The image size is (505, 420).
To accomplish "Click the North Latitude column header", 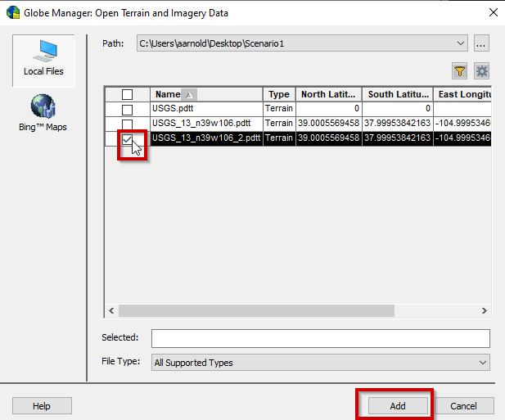I will tap(327, 95).
